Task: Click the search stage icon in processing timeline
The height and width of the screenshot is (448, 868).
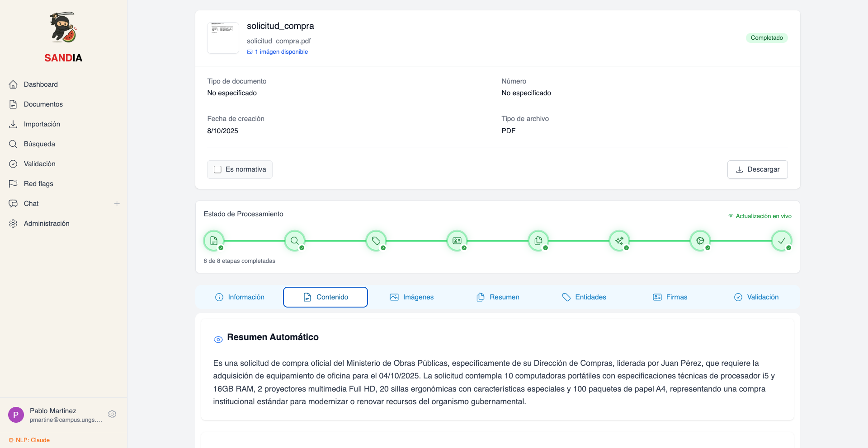Action: pyautogui.click(x=295, y=241)
